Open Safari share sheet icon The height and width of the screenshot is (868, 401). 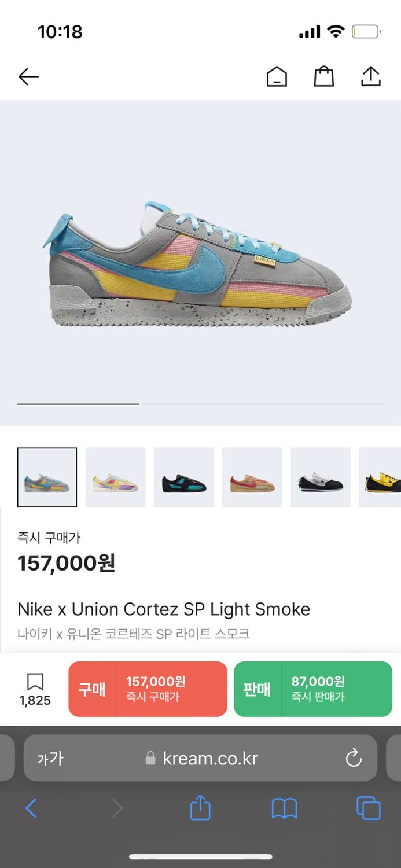[x=200, y=807]
